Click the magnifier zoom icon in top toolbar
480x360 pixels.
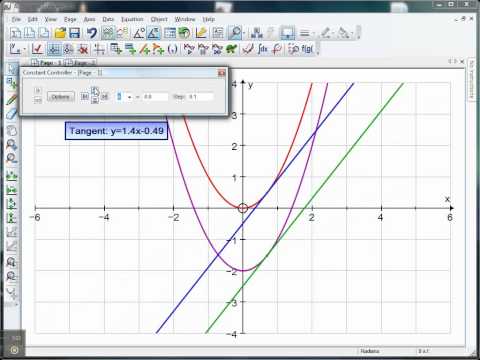click(x=235, y=33)
